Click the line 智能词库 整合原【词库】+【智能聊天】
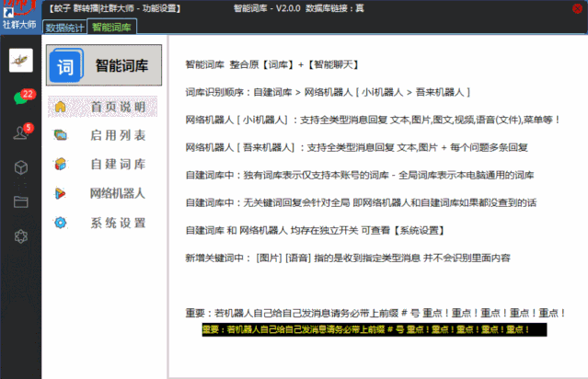The width and height of the screenshot is (588, 379). click(271, 65)
